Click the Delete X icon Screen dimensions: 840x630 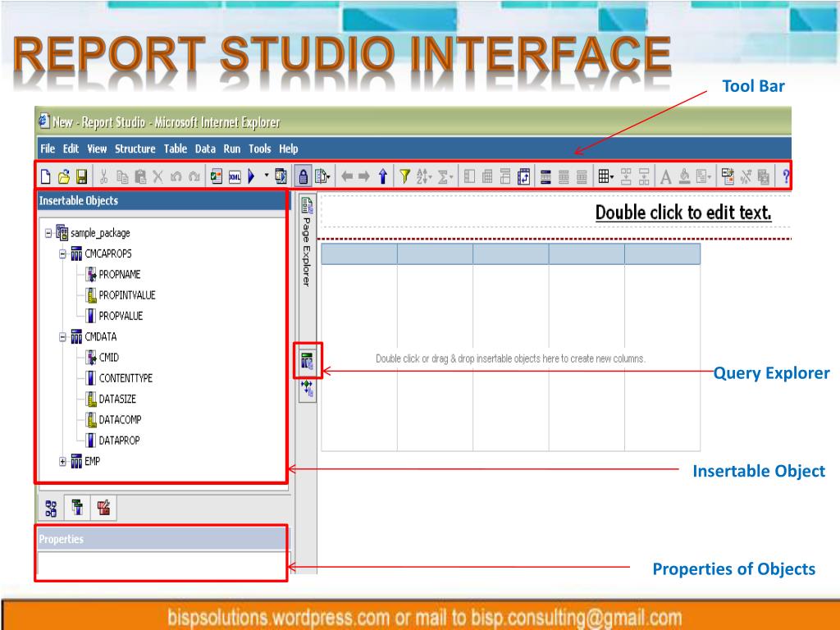[x=158, y=176]
